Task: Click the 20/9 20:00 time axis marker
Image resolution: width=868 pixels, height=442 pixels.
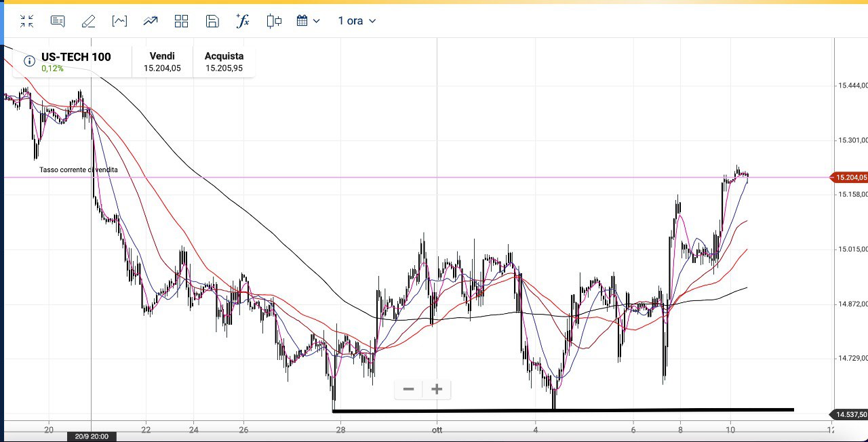Action: [92, 437]
